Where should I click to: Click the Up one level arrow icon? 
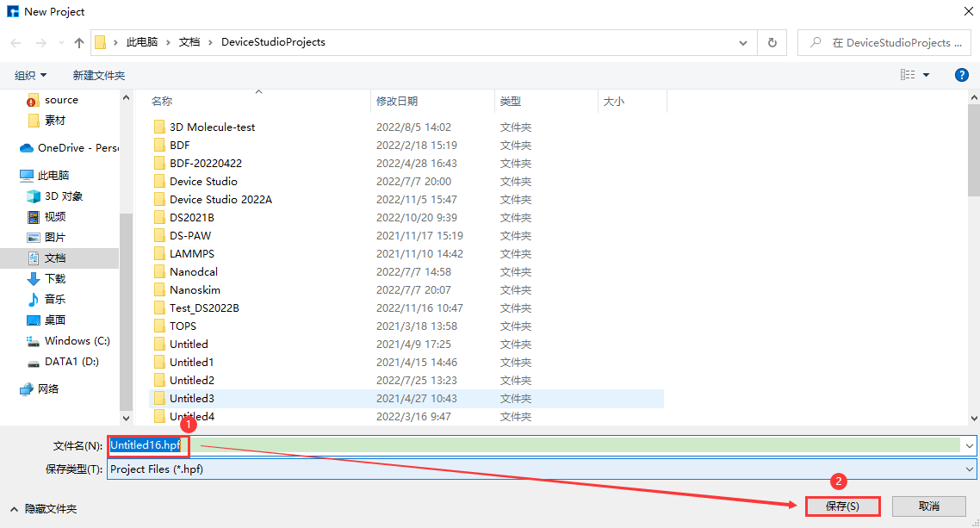click(79, 42)
